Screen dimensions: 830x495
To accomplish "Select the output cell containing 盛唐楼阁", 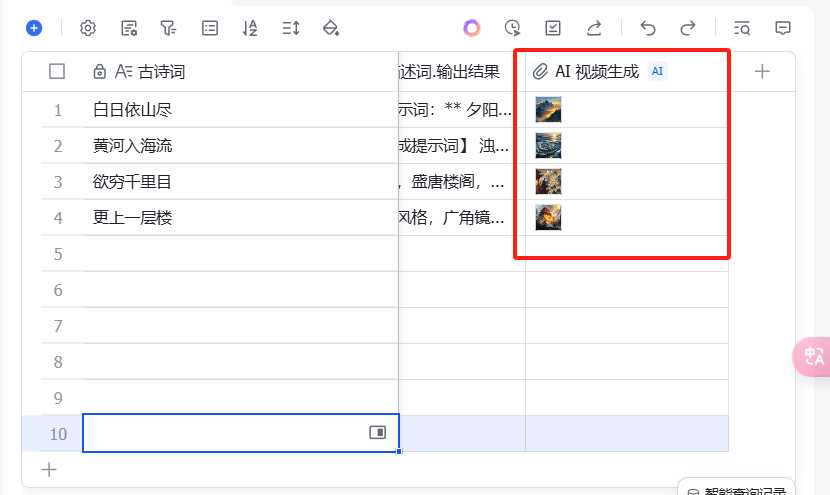I will pos(462,182).
